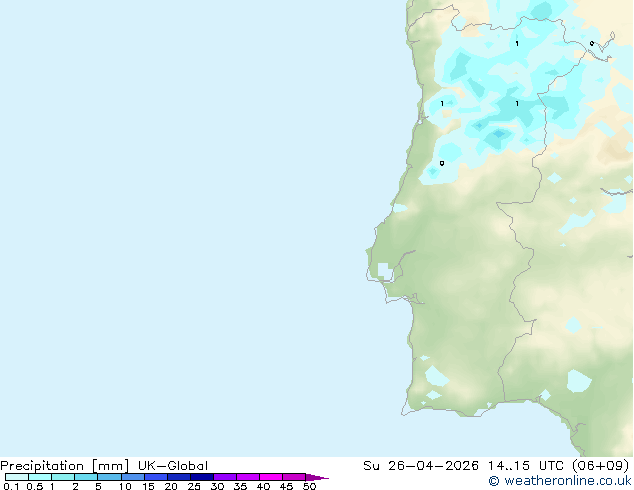Select the 'UK-Global' model label
Image resolution: width=634 pixels, height=490 pixels.
[173, 466]
